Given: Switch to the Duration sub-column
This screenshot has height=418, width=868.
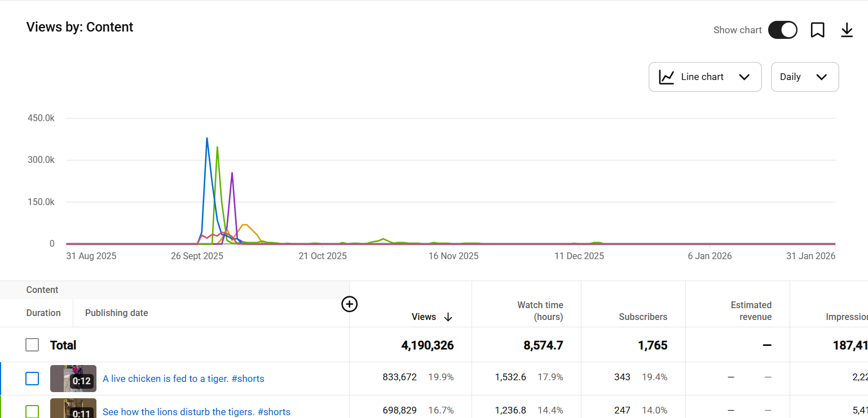Looking at the screenshot, I should (x=43, y=313).
